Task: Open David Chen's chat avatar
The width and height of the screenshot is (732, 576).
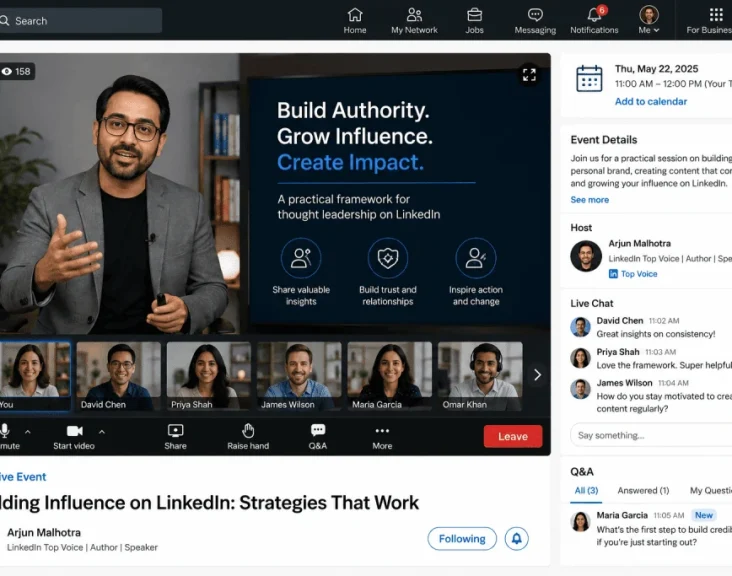Action: click(x=580, y=327)
